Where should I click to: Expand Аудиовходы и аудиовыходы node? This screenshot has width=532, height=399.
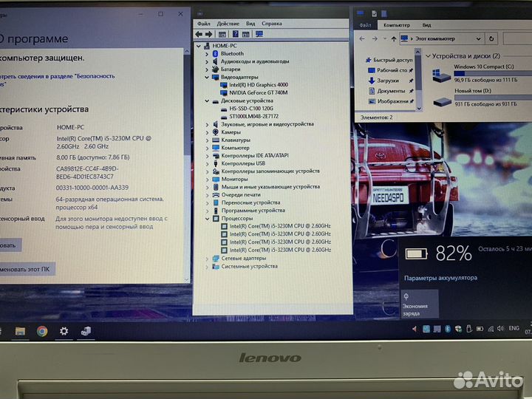point(207,61)
